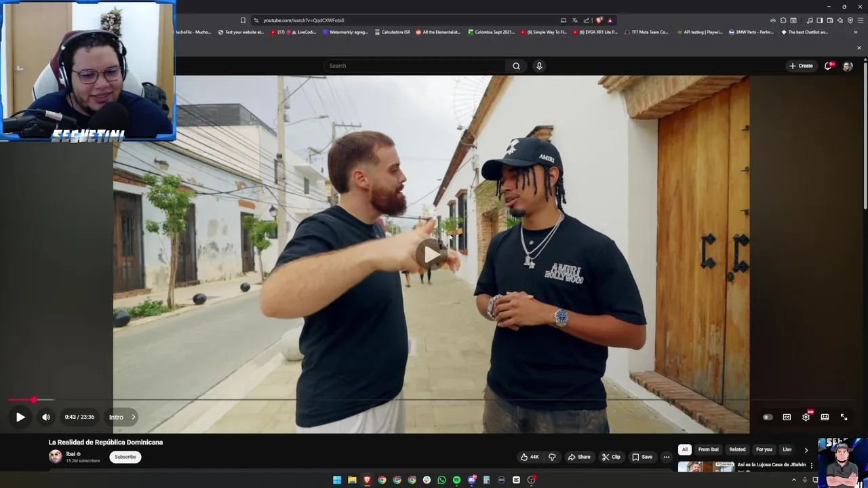This screenshot has width=868, height=488.
Task: Click the Share button
Action: [579, 457]
